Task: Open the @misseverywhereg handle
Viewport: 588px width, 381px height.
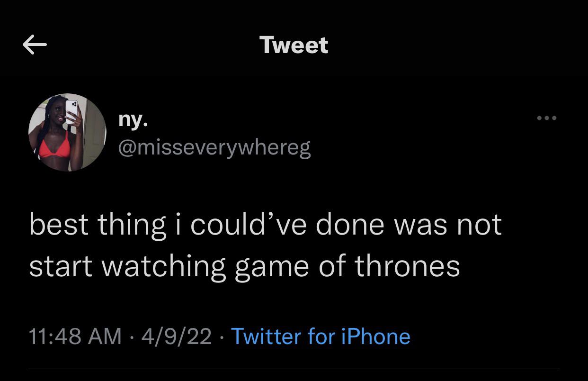Action: pos(214,148)
